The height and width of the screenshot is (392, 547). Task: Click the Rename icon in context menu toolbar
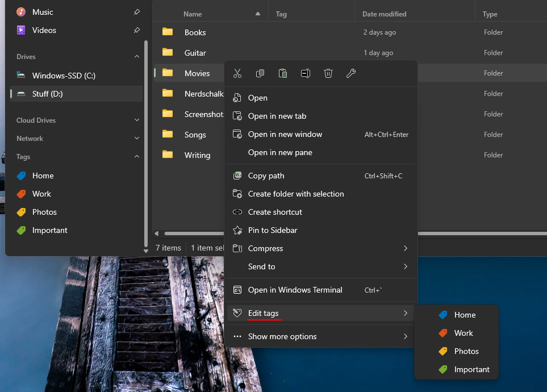(306, 73)
